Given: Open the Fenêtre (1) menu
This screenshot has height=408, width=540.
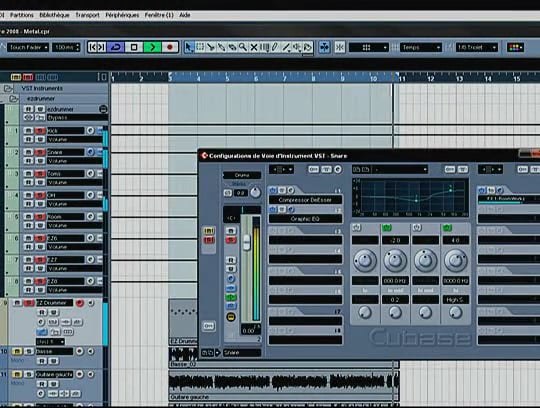Looking at the screenshot, I should click(x=159, y=15).
